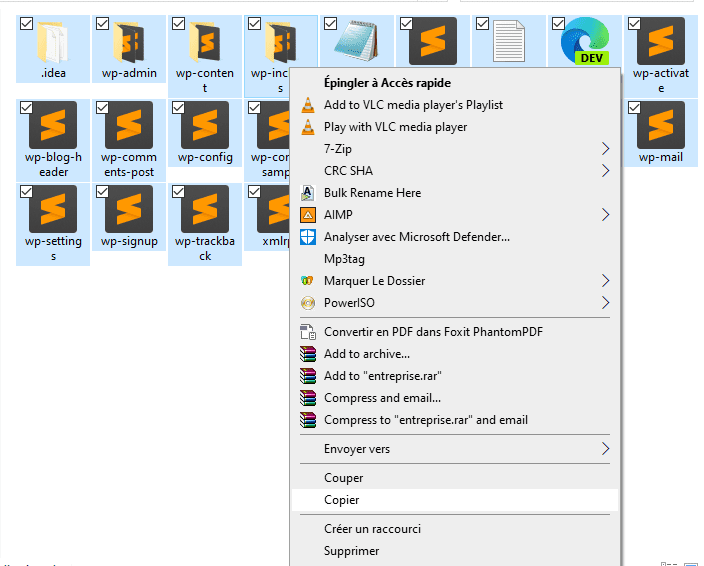This screenshot has height=566, width=704.
Task: Uncheck the wp-signup checkbox
Action: coord(102,192)
